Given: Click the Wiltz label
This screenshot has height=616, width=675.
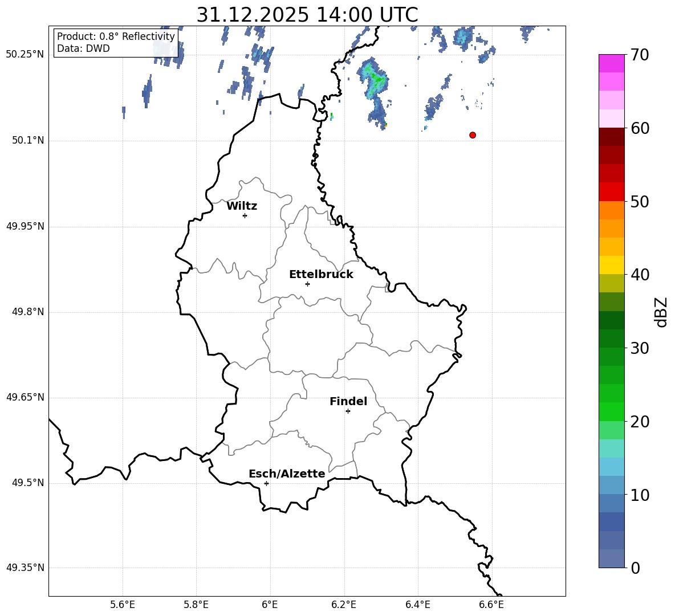Looking at the screenshot, I should coord(242,206).
